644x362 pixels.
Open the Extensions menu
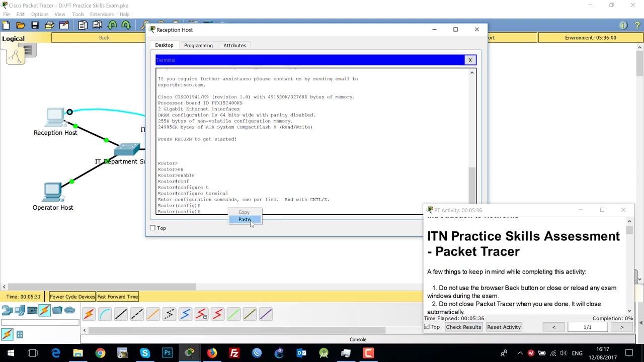click(102, 14)
